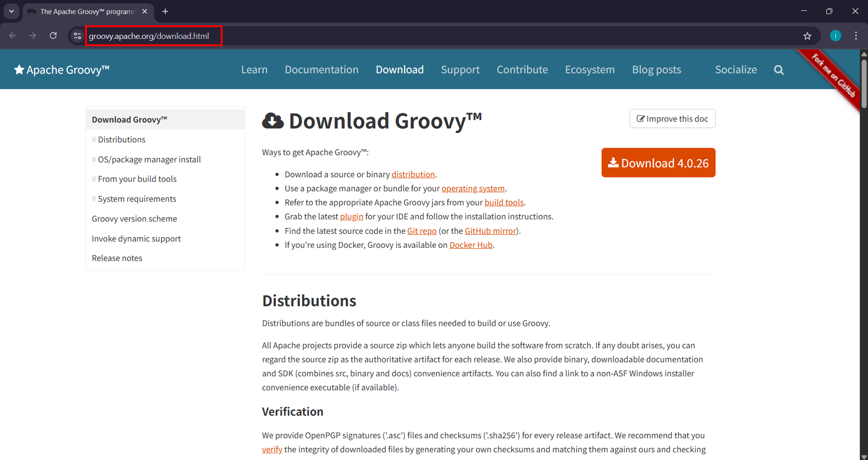
Task: Select Download Groovy sidebar heading
Action: 165,119
